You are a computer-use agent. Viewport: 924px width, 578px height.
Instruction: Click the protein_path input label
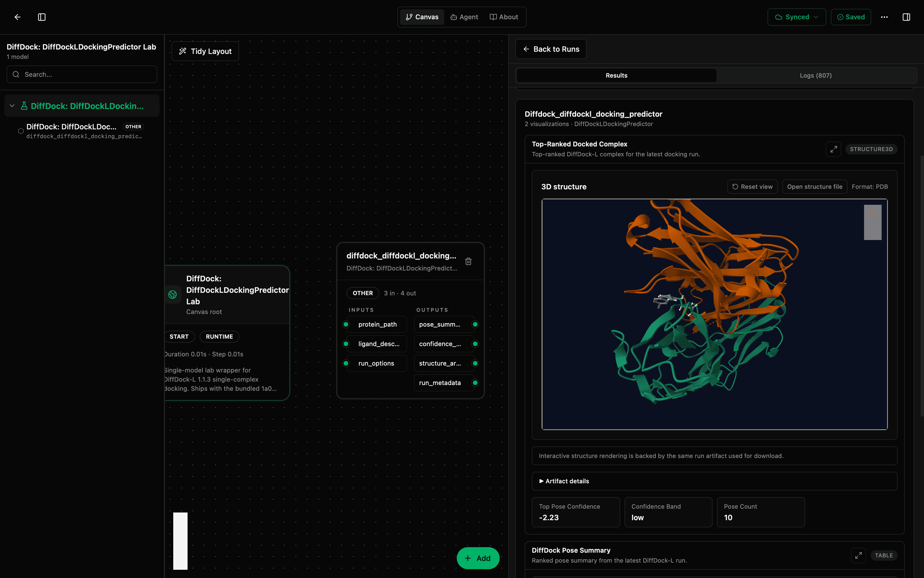pyautogui.click(x=377, y=324)
